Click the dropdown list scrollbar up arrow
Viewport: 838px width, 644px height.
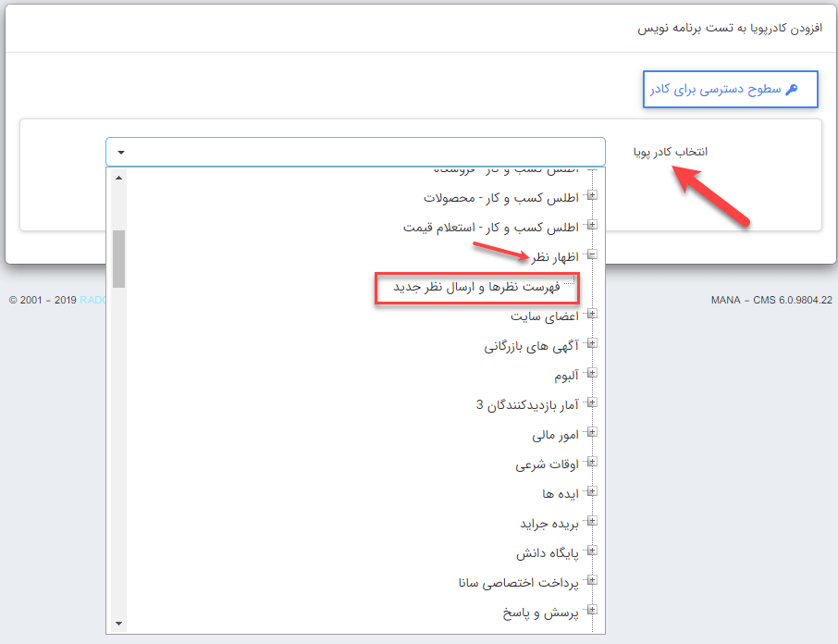[118, 178]
